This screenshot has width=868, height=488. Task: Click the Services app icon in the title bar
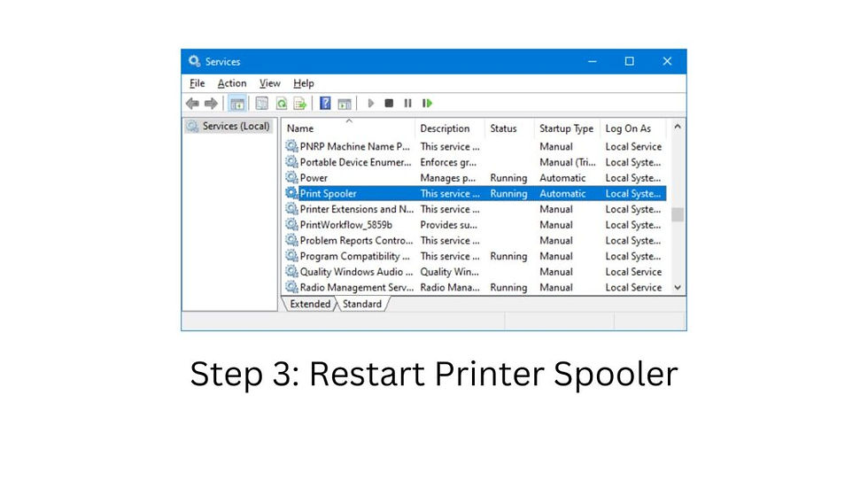coord(194,61)
